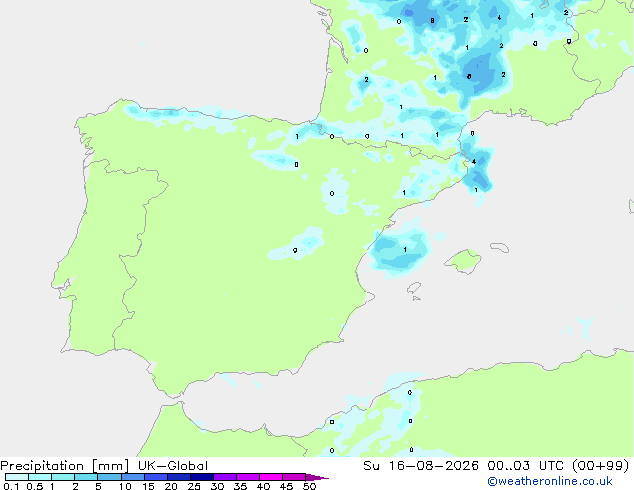The width and height of the screenshot is (634, 490).
Task: Click the '50' legend scale label
Action: coord(309,486)
